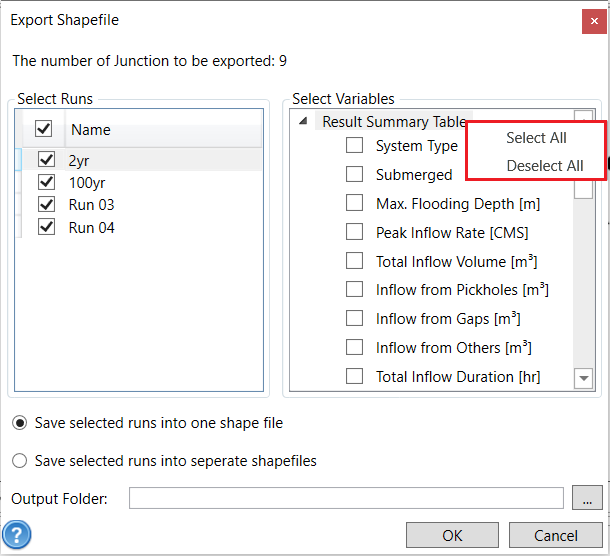
Task: Choose Deselect All from context menu
Action: (545, 166)
